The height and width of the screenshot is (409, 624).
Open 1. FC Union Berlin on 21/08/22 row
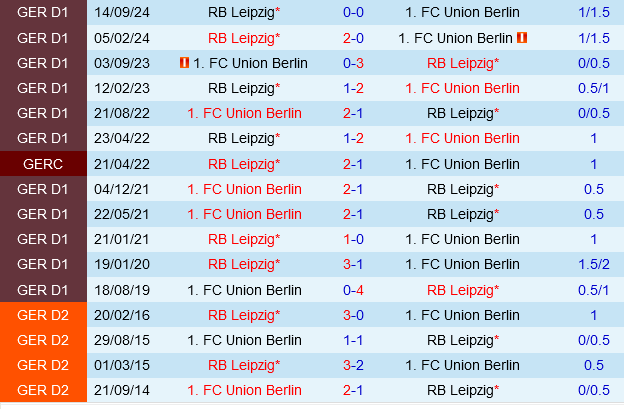pos(244,113)
